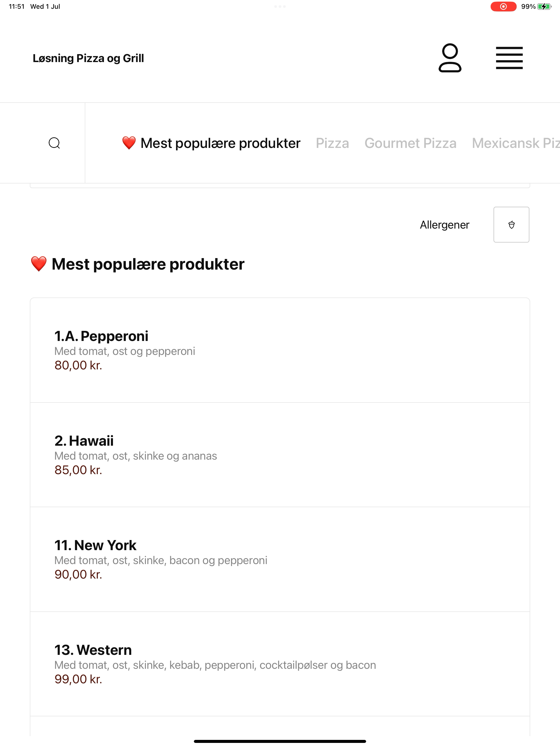This screenshot has width=560, height=747.
Task: Tap the multitasking three-dots icon
Action: (x=280, y=6)
